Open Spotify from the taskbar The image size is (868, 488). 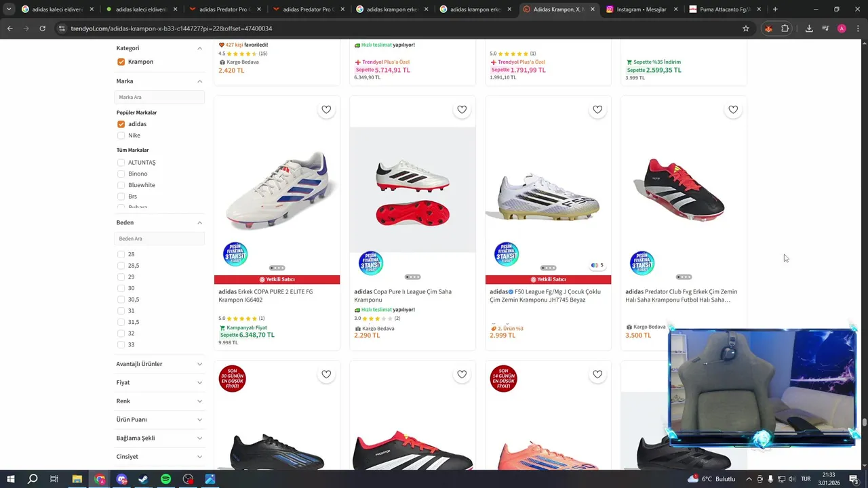click(166, 479)
